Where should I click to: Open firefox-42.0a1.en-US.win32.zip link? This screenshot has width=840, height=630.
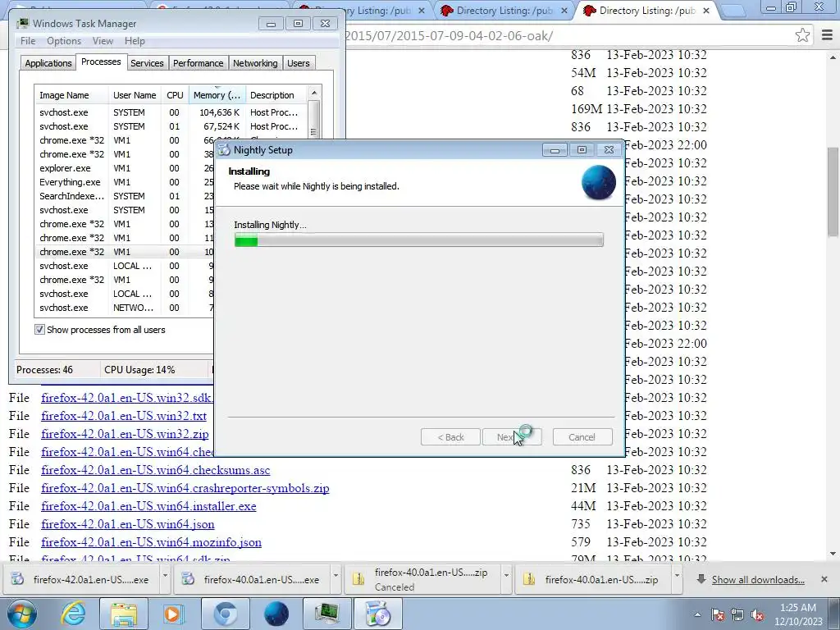[x=125, y=434]
